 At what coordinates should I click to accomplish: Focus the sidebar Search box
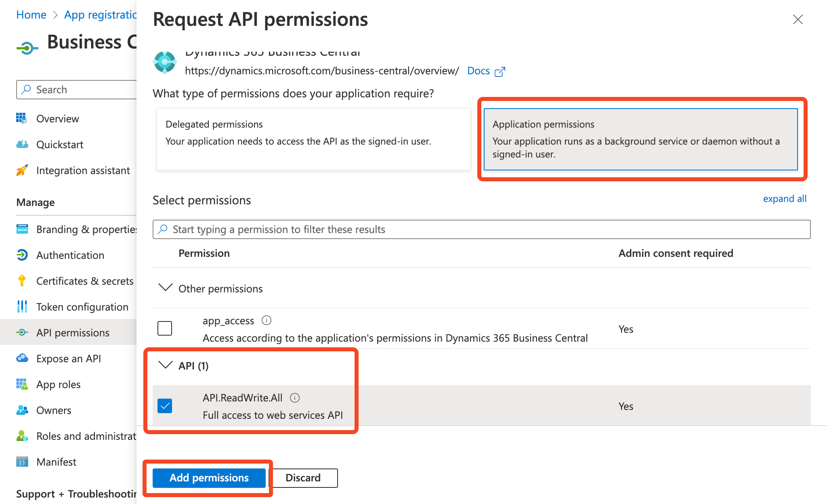(77, 89)
